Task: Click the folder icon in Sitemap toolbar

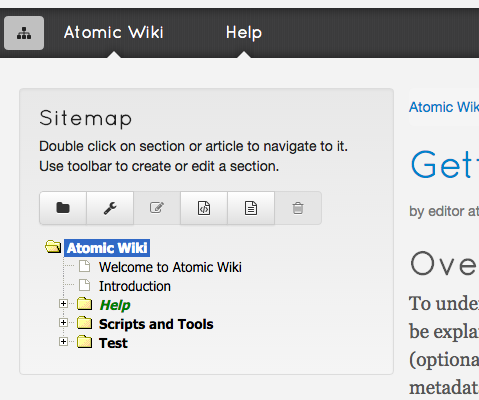Action: (63, 208)
